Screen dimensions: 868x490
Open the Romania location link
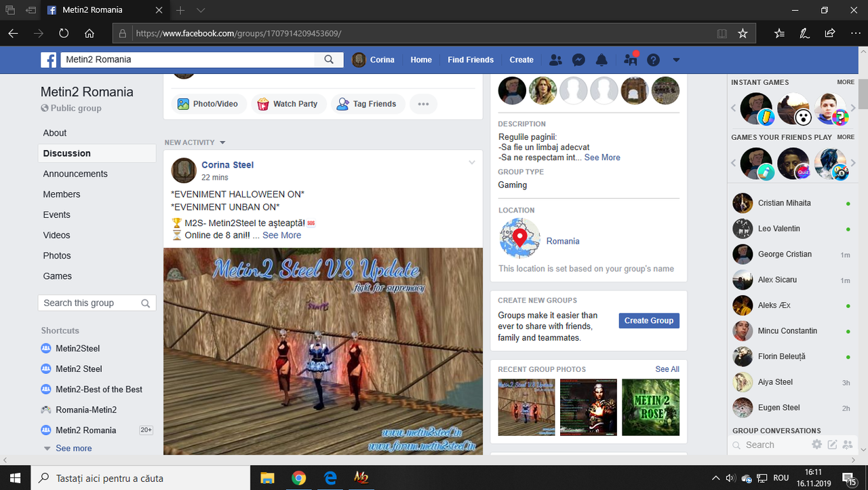[x=563, y=241]
